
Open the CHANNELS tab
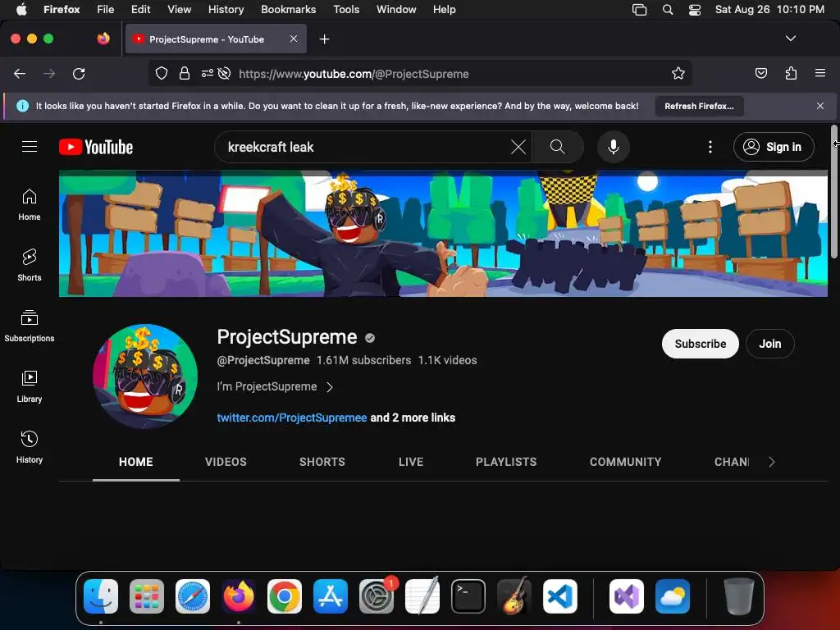[x=731, y=462]
